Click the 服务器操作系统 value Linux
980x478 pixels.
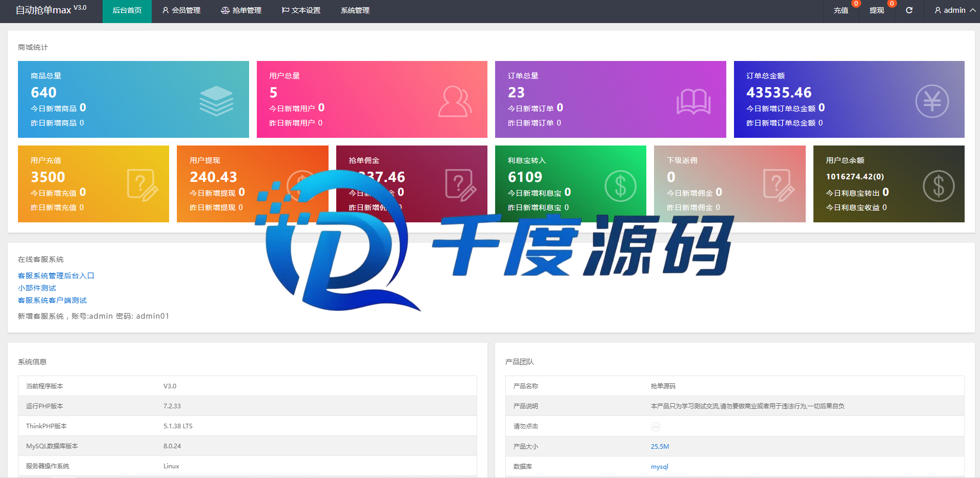click(171, 466)
